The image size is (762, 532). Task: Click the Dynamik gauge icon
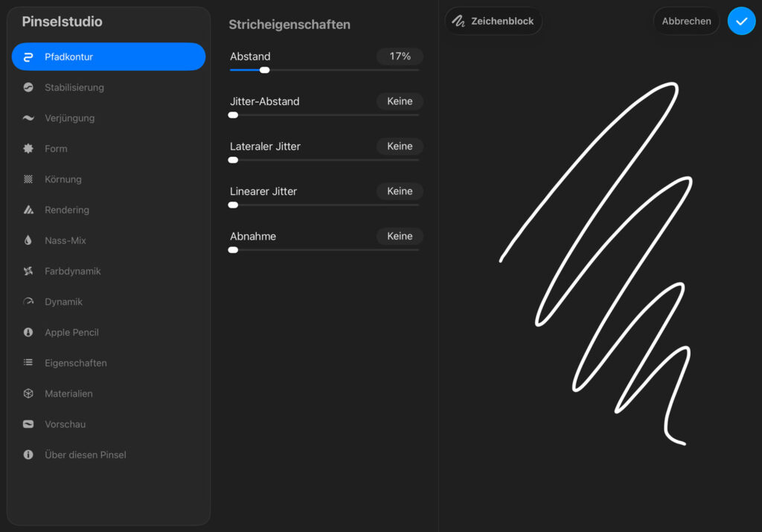tap(28, 301)
